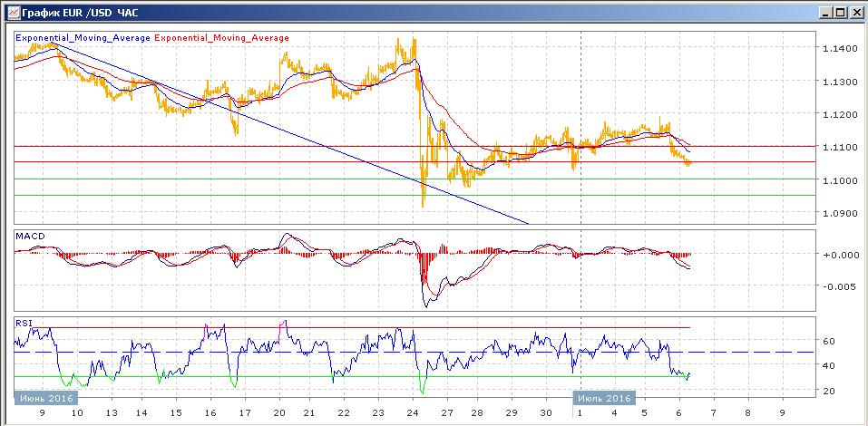The height and width of the screenshot is (426, 868).
Task: Click the RSI indicator panel label
Action: 24,321
